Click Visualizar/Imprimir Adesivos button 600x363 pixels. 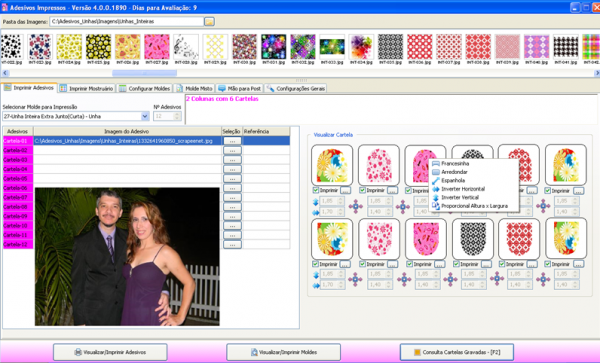pyautogui.click(x=110, y=352)
